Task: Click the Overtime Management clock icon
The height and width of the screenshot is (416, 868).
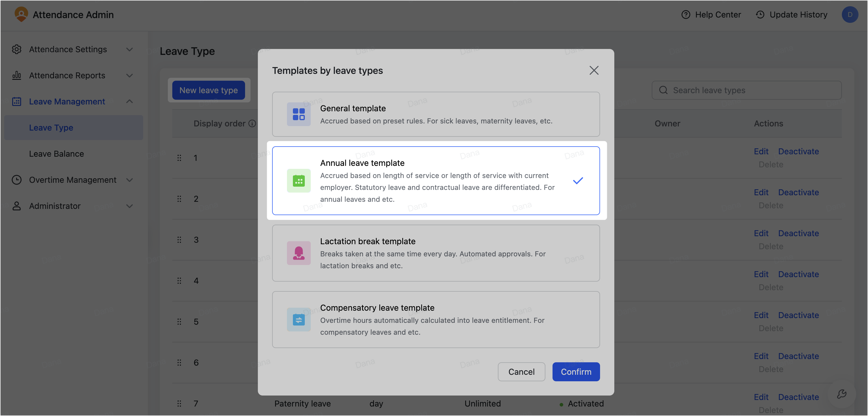Action: point(17,180)
